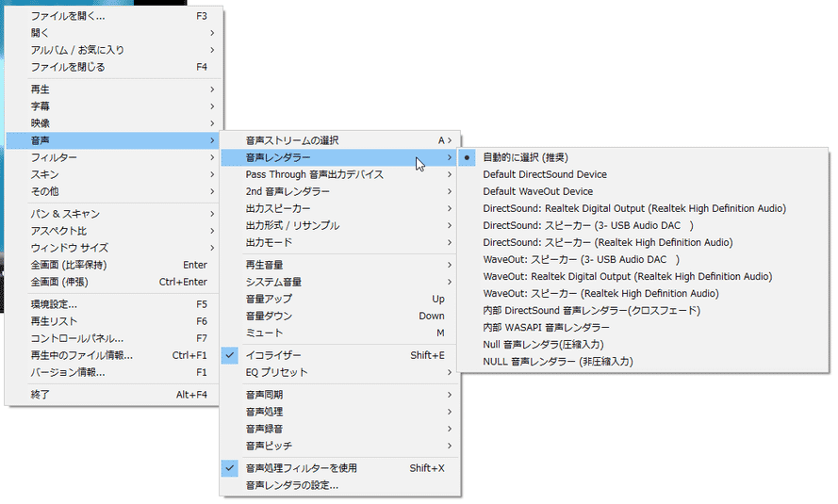This screenshot has height=504, width=838.
Task: Open 環境設定... from the main menu
Action: point(54,304)
